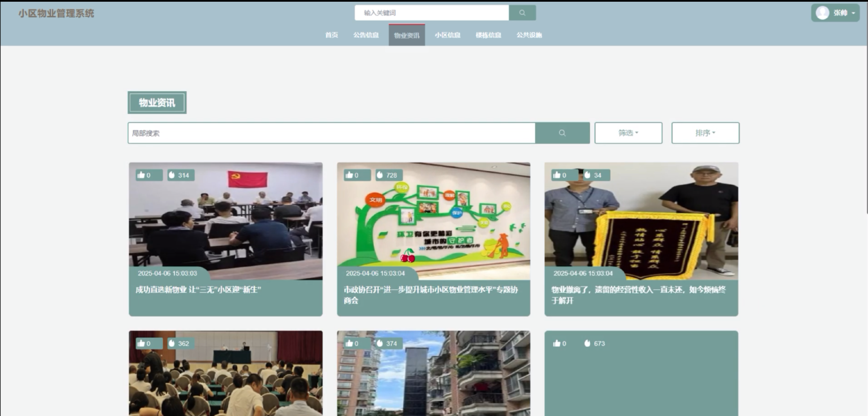Switch to the 小区信息 nav tab
Image resolution: width=868 pixels, height=416 pixels.
point(448,35)
